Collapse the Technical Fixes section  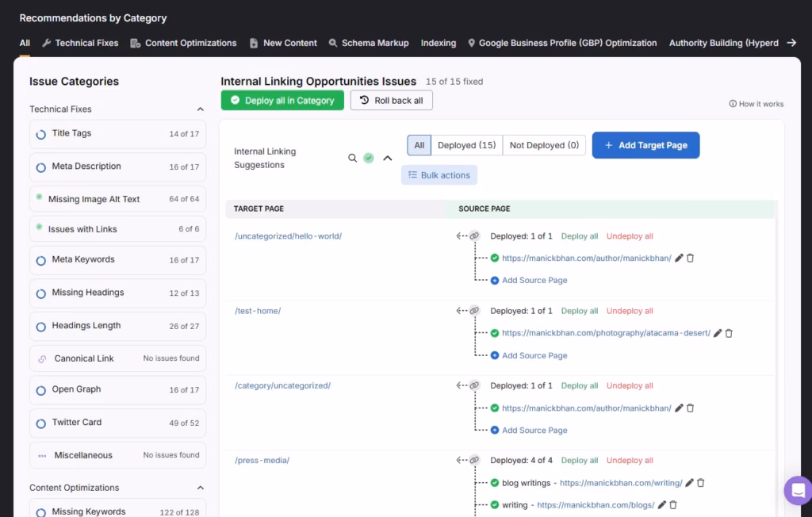pyautogui.click(x=200, y=109)
